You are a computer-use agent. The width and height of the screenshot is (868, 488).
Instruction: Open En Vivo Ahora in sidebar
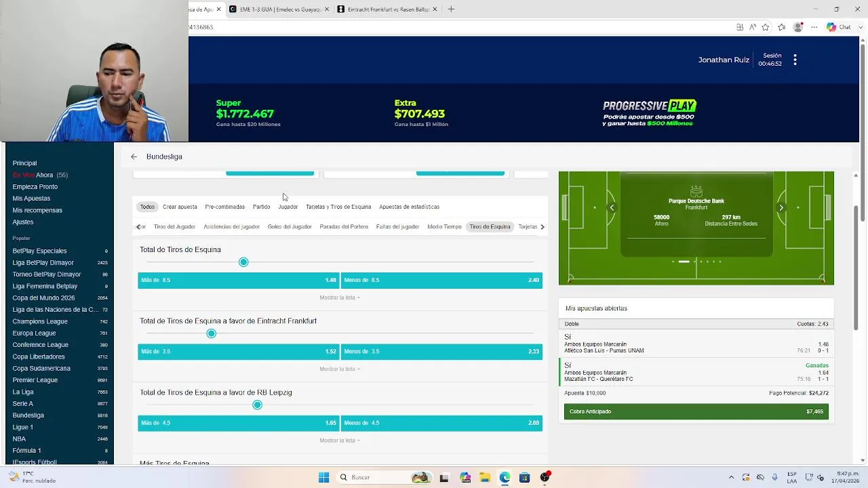40,175
